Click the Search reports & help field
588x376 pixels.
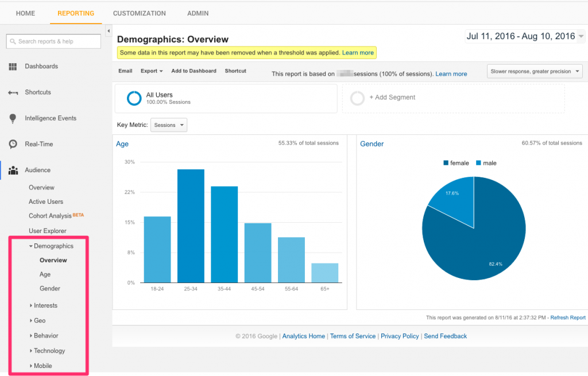[53, 41]
